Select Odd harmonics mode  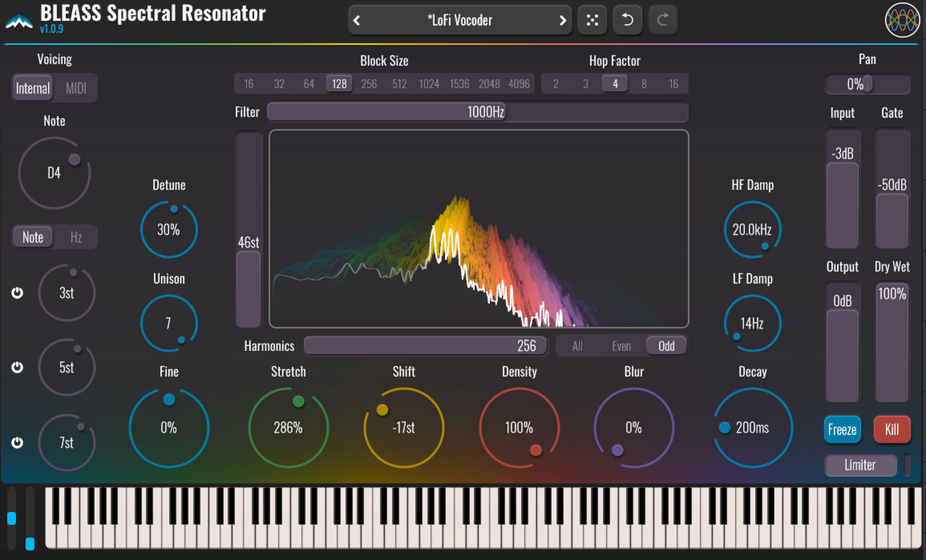666,346
